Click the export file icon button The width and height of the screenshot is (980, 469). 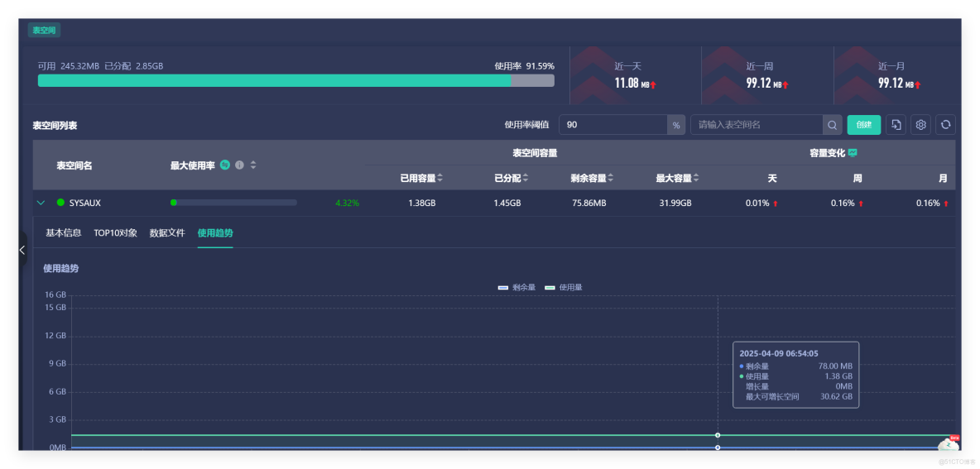click(x=896, y=125)
